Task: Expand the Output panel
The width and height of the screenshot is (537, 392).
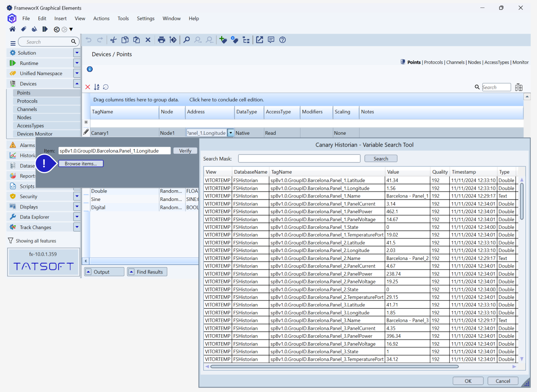Action: click(104, 272)
